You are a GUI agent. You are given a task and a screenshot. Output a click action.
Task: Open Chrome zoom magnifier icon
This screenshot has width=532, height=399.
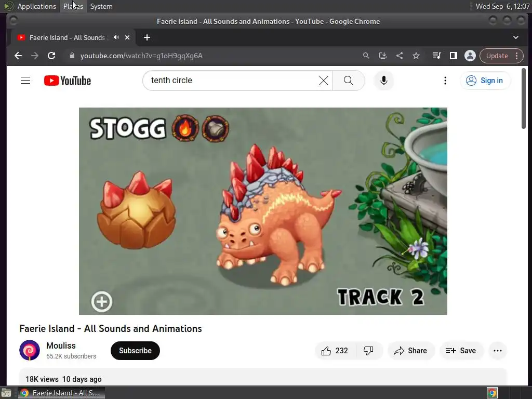[x=366, y=56]
